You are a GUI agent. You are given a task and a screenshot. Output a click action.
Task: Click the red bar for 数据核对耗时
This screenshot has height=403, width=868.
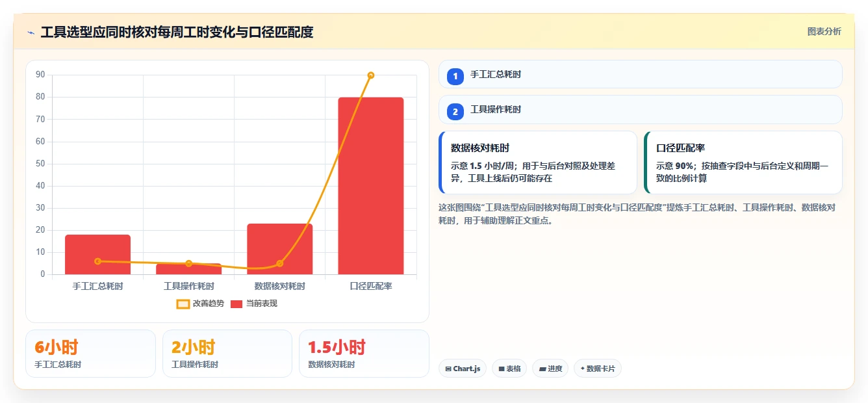point(279,249)
